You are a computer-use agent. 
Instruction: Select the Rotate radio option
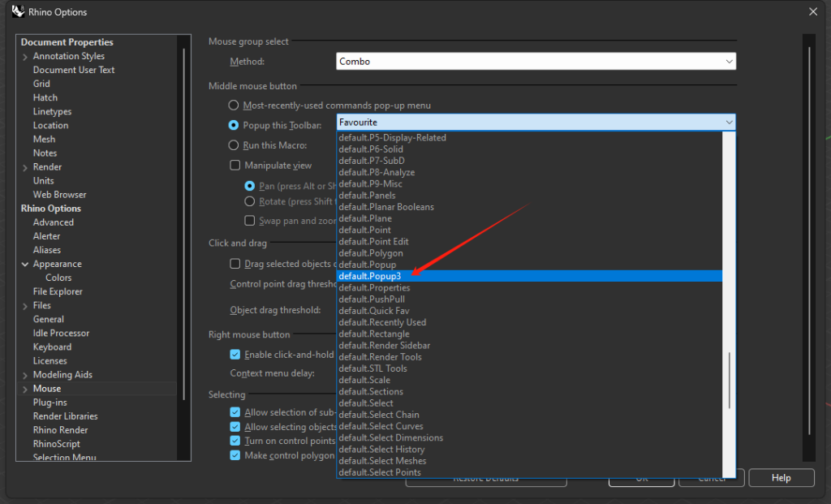[x=249, y=201]
